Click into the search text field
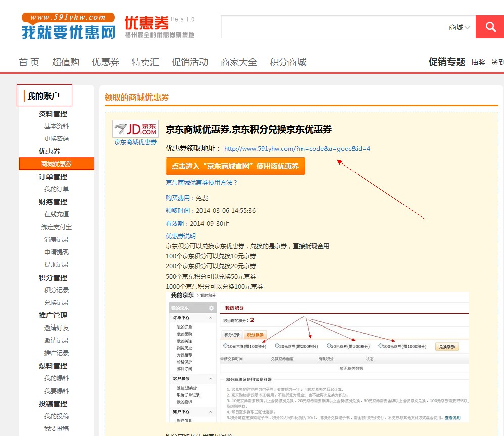Image resolution: width=504 pixels, height=436 pixels. click(333, 27)
